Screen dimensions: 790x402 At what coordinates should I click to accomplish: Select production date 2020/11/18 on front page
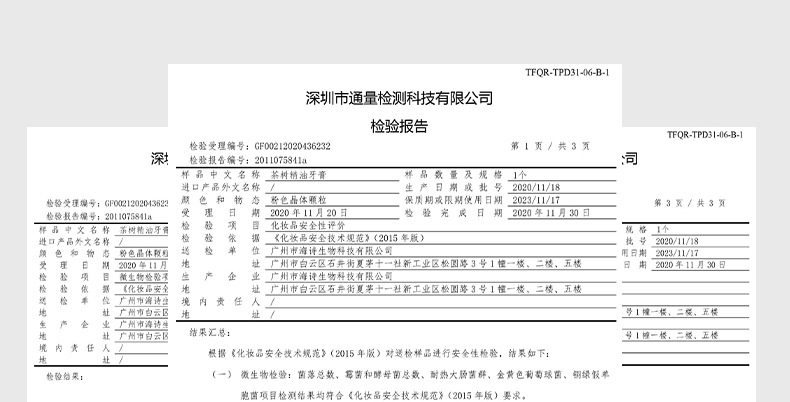pos(536,188)
